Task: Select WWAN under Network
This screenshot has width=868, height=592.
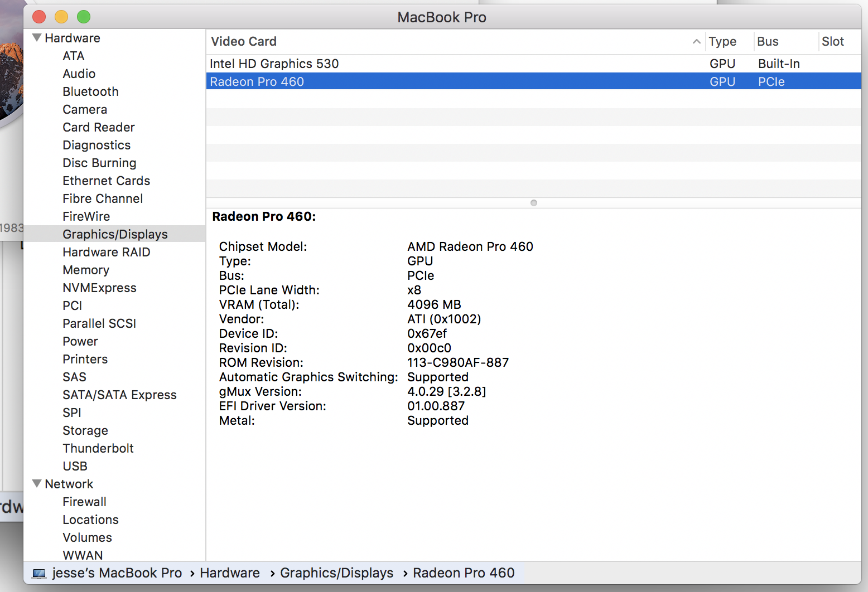Action: (x=83, y=555)
